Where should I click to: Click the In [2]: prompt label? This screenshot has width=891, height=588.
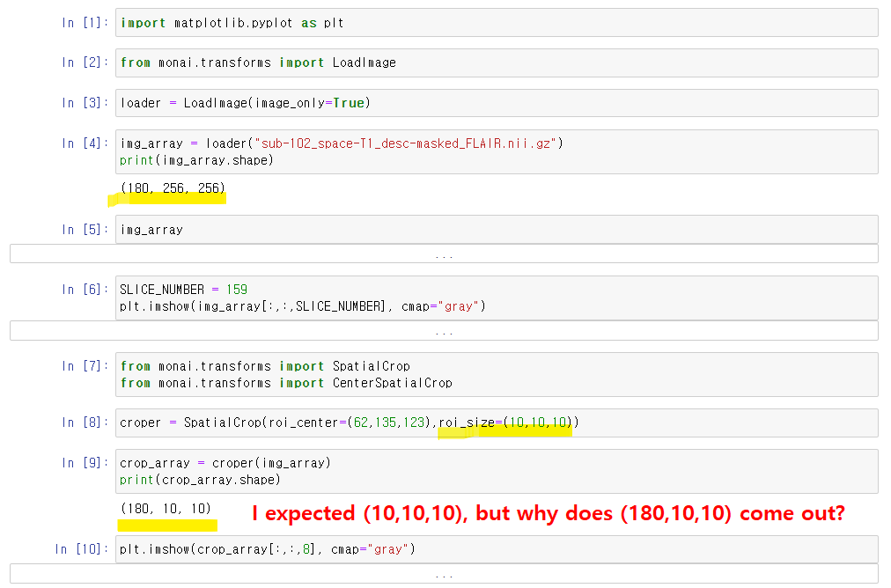[x=85, y=62]
